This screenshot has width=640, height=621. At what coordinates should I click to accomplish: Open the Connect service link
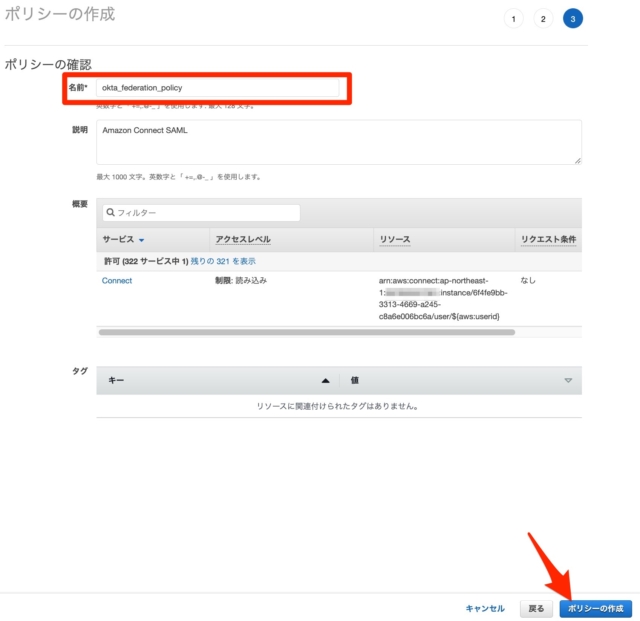[117, 281]
